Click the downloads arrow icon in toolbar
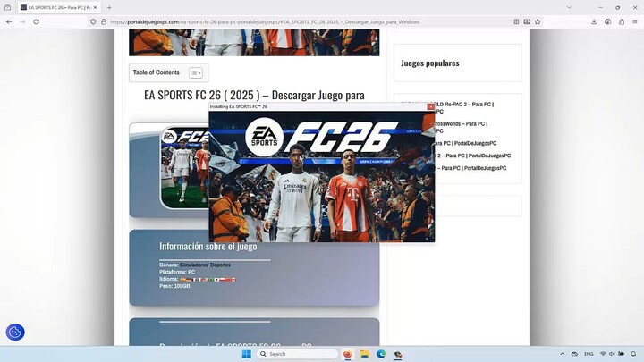Image resolution: width=644 pixels, height=362 pixels. [x=595, y=21]
